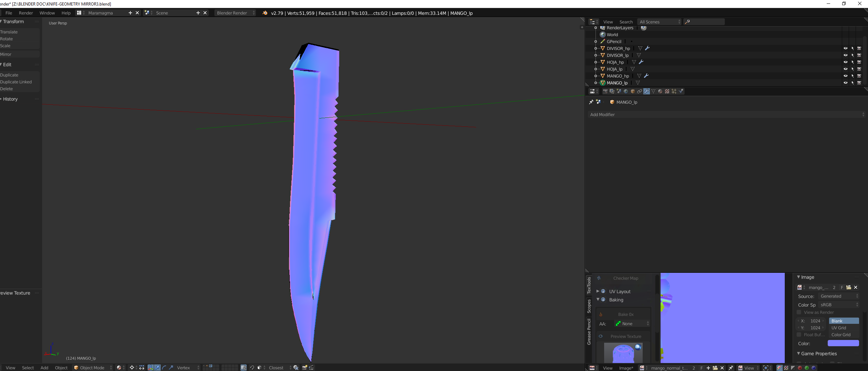868x371 pixels.
Task: Click the Blender logo in the info header
Action: tap(265, 13)
